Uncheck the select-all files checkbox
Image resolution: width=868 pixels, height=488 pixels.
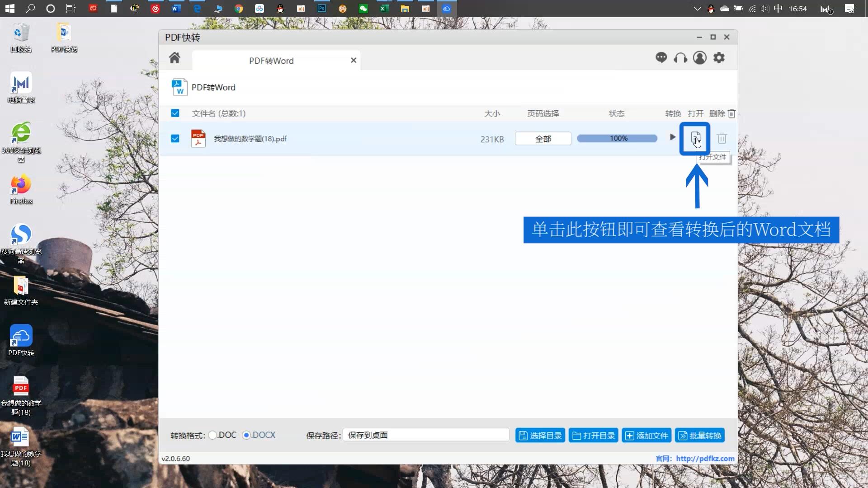click(x=175, y=113)
